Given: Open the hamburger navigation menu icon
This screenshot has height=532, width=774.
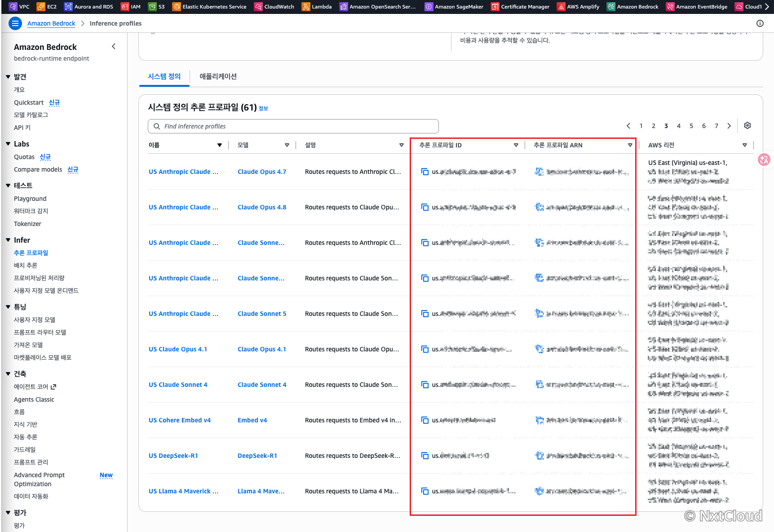Looking at the screenshot, I should pos(15,23).
